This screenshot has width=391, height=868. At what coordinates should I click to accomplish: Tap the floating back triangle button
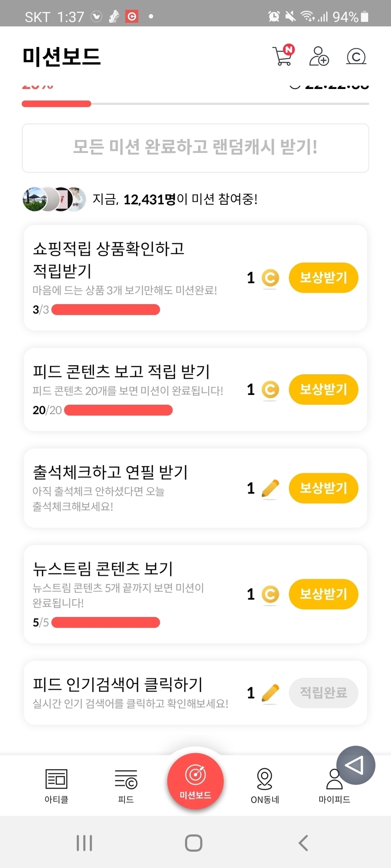pos(356,765)
